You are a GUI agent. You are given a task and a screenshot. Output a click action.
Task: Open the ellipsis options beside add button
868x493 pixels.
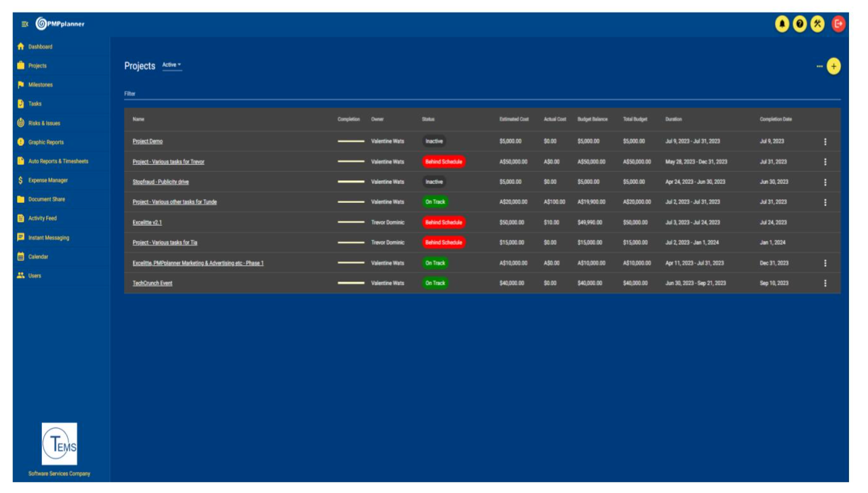(819, 66)
